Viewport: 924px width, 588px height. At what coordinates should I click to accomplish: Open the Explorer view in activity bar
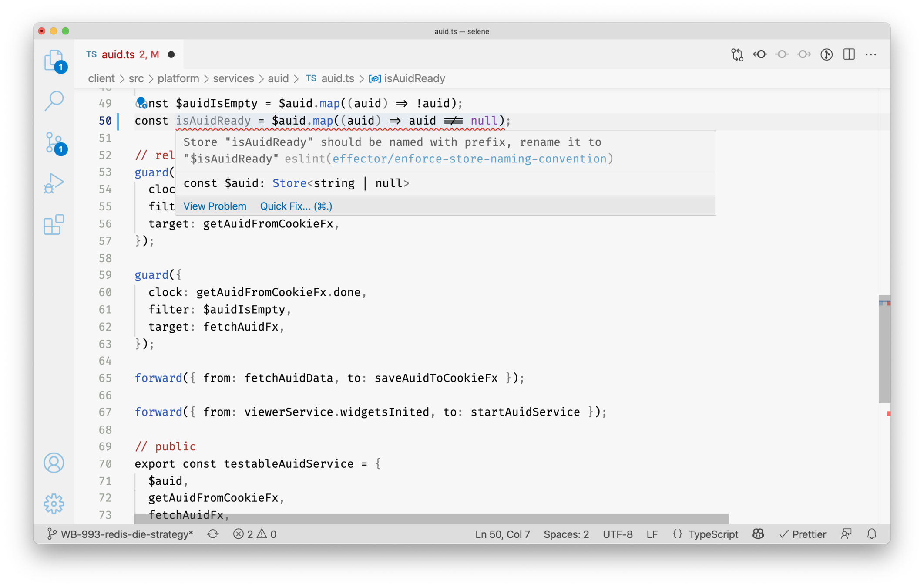coord(54,60)
